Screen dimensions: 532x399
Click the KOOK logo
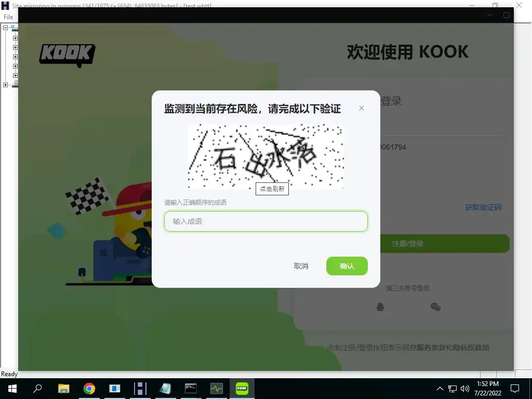click(x=67, y=56)
